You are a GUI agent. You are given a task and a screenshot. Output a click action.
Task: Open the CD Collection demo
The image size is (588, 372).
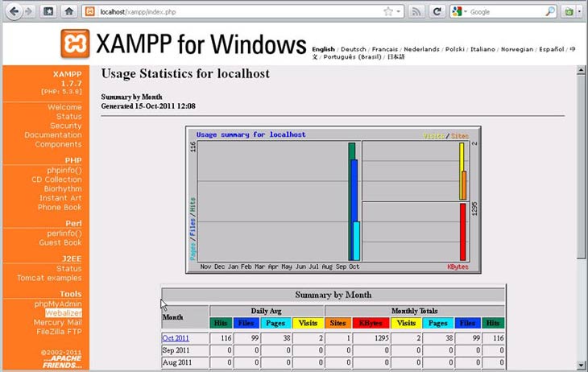tap(56, 180)
